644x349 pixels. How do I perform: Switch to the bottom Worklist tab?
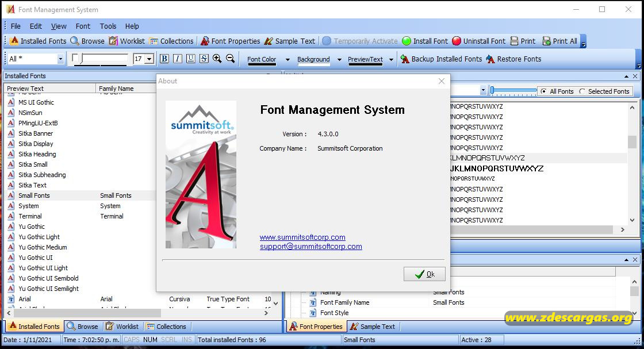[x=122, y=327]
